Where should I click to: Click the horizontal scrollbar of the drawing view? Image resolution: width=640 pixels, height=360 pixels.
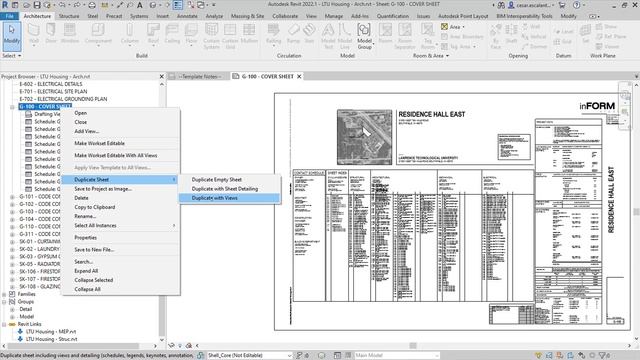413,345
